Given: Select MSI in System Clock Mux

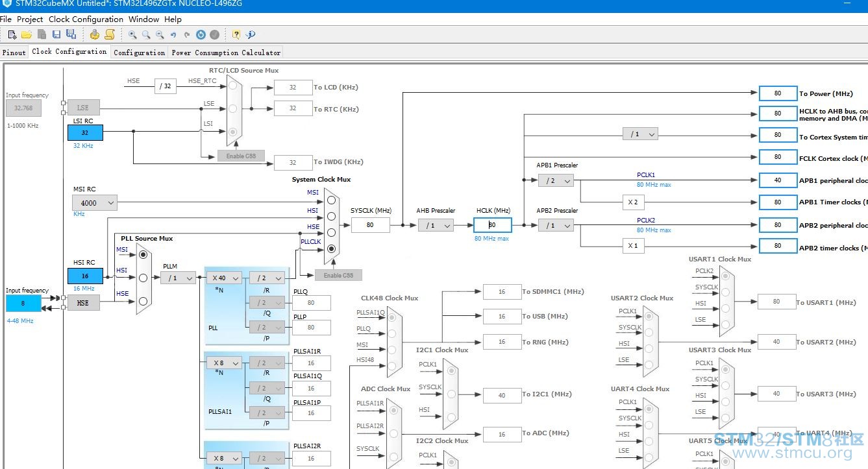Looking at the screenshot, I should (332, 201).
